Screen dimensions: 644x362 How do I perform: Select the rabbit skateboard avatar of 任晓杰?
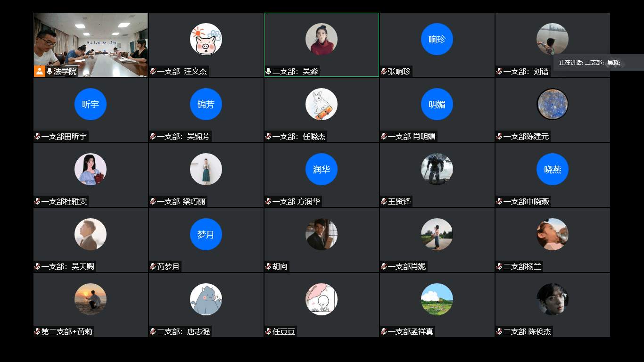click(x=321, y=104)
